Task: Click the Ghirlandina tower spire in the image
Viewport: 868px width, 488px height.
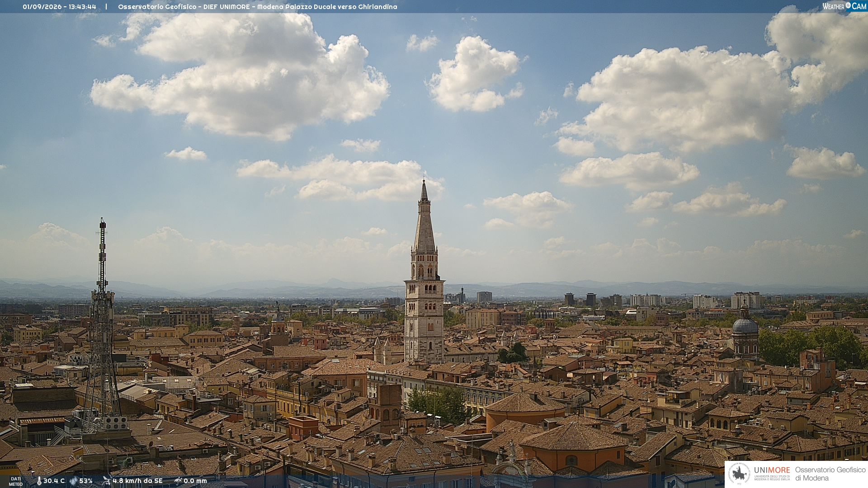Action: (x=424, y=216)
